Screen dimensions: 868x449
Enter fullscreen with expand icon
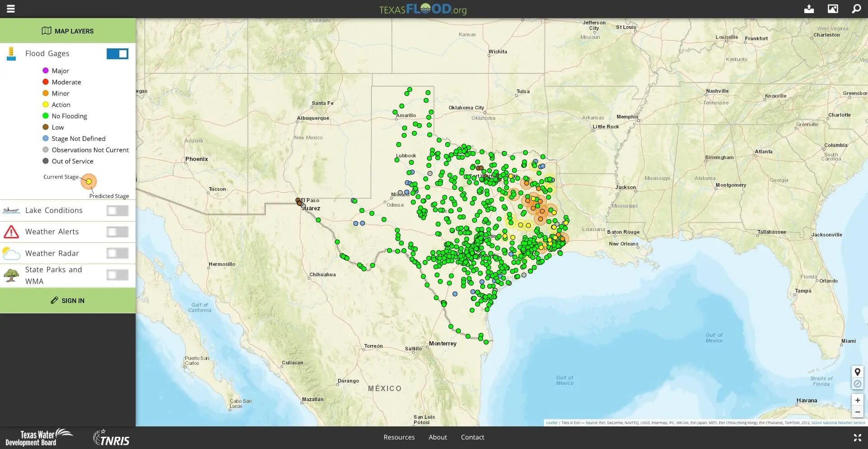click(x=857, y=437)
